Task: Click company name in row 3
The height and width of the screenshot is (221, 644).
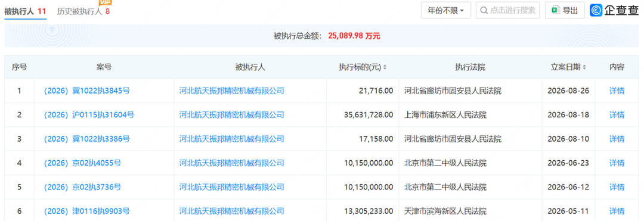Action: [x=231, y=139]
